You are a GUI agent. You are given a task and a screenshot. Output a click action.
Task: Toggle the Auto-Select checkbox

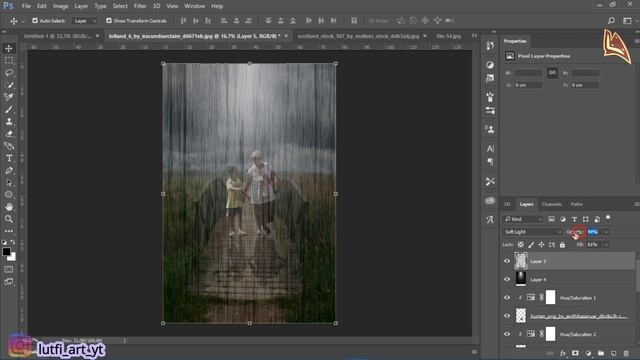click(x=35, y=20)
